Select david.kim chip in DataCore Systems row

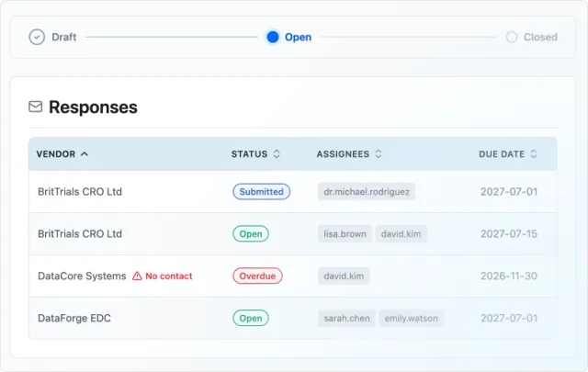click(344, 276)
